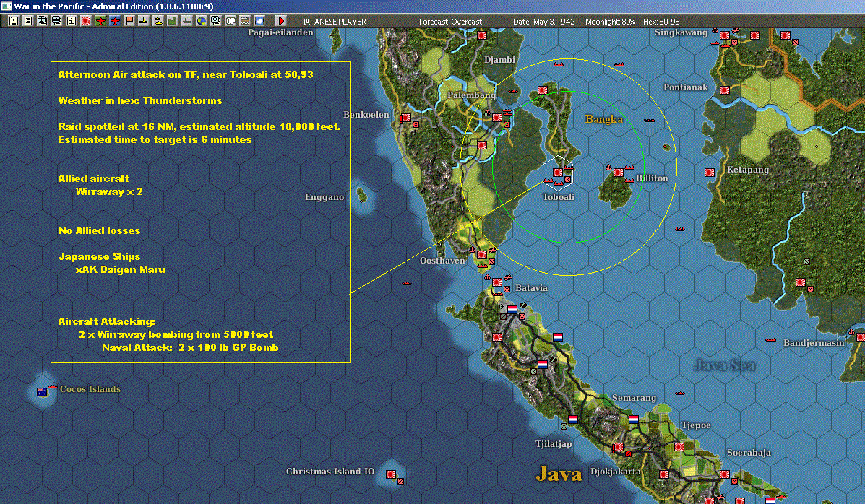865x504 pixels.
Task: Select the Japanese base at Benkoelen
Action: click(406, 118)
